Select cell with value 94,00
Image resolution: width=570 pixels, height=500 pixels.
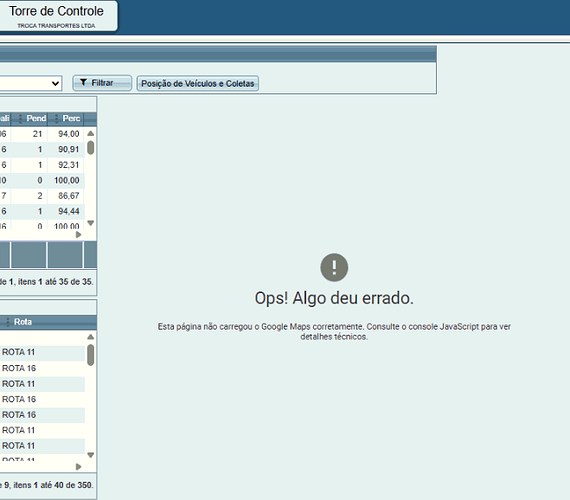pos(66,134)
